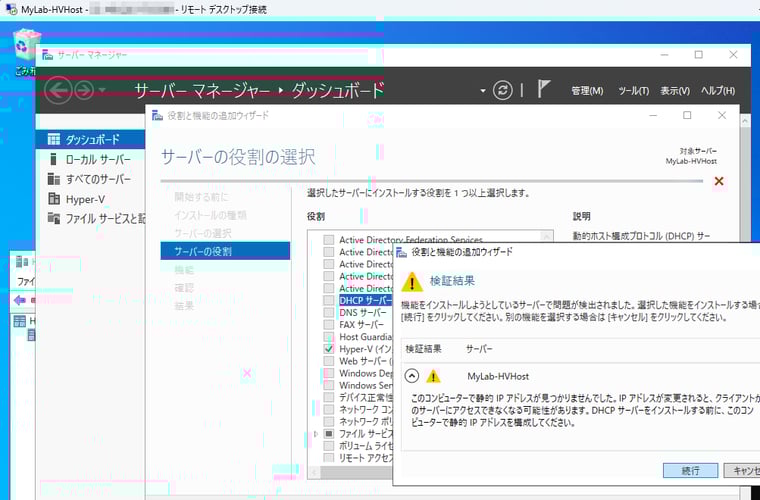760x500 pixels.
Task: Open the notifications flag in Server Manager
Action: click(544, 90)
